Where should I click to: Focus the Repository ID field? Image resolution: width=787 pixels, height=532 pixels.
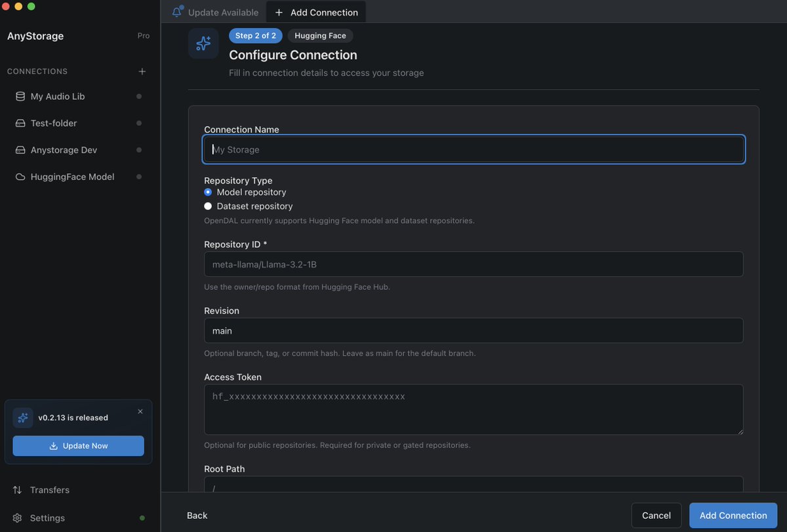pyautogui.click(x=474, y=264)
